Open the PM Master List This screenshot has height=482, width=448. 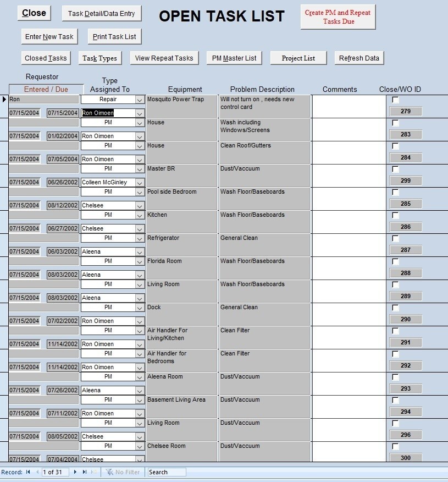pyautogui.click(x=234, y=57)
